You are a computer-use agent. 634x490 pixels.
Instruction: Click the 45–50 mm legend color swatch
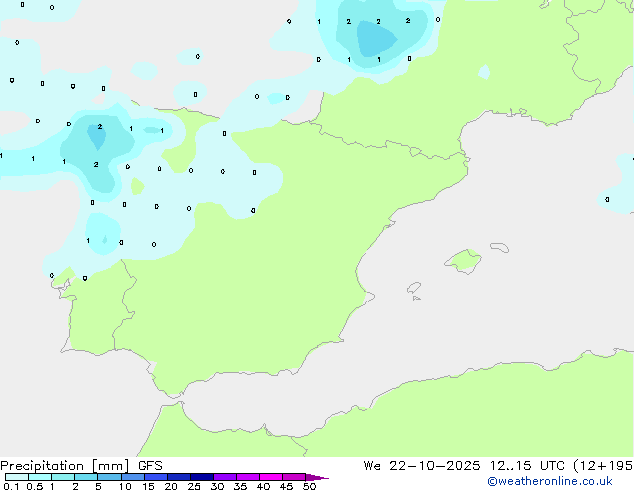[294, 477]
